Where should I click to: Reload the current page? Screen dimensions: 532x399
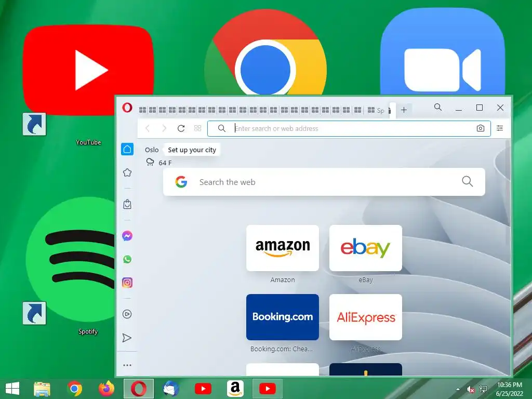coord(181,128)
